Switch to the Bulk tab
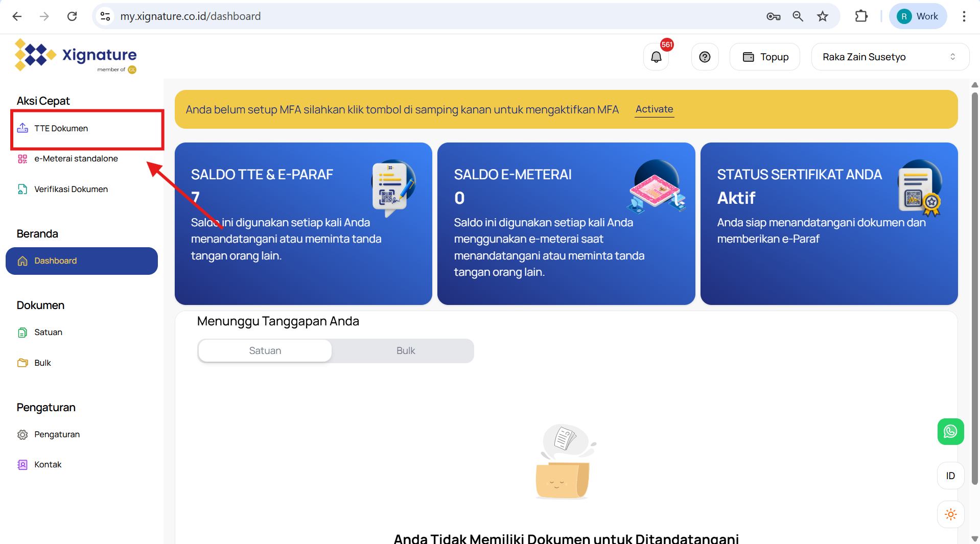980x544 pixels. (x=405, y=351)
